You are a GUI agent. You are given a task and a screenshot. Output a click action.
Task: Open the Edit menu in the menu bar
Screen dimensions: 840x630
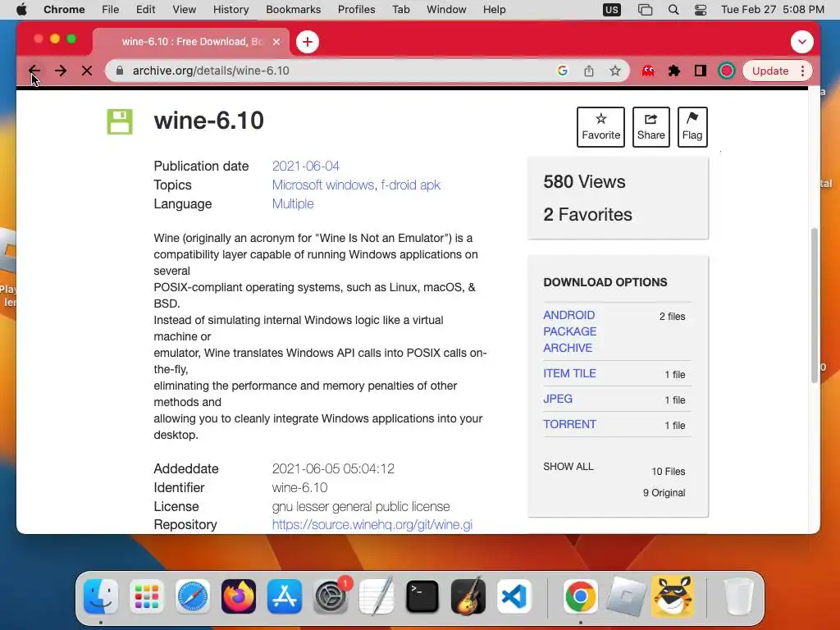[145, 10]
